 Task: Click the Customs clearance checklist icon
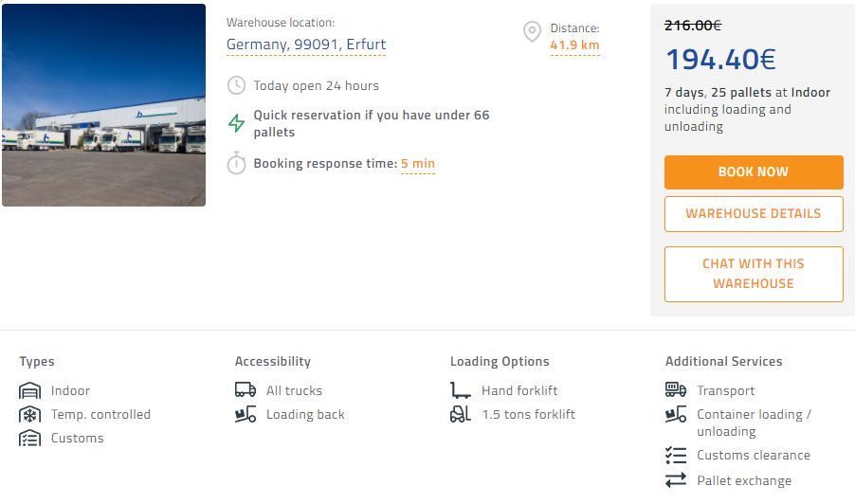tap(676, 456)
